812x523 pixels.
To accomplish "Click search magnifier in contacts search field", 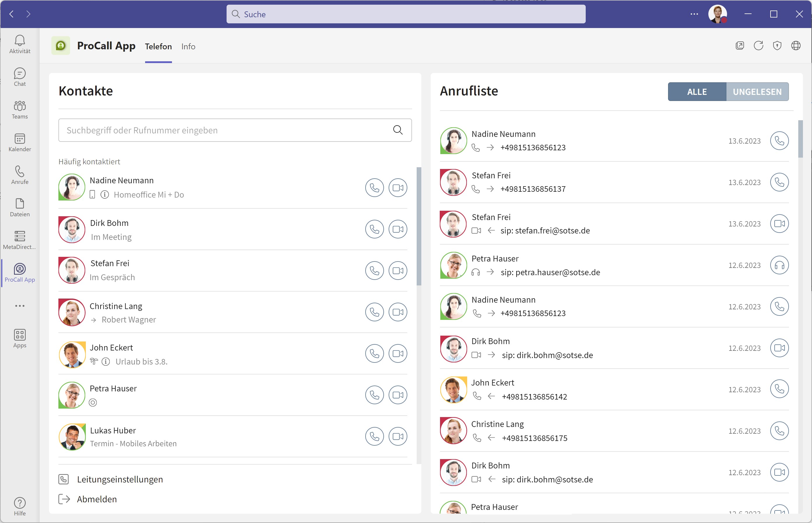I will point(398,130).
